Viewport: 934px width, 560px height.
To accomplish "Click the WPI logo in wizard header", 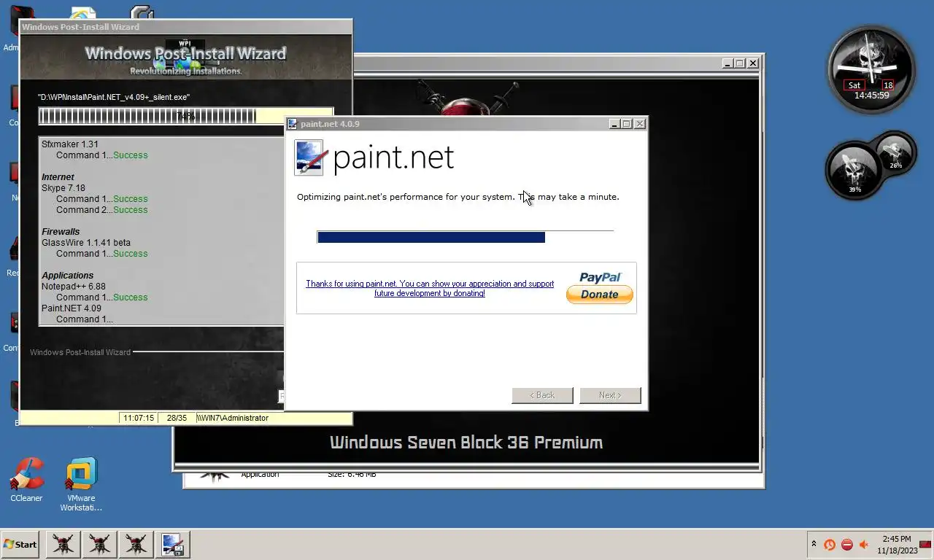I will click(x=185, y=55).
